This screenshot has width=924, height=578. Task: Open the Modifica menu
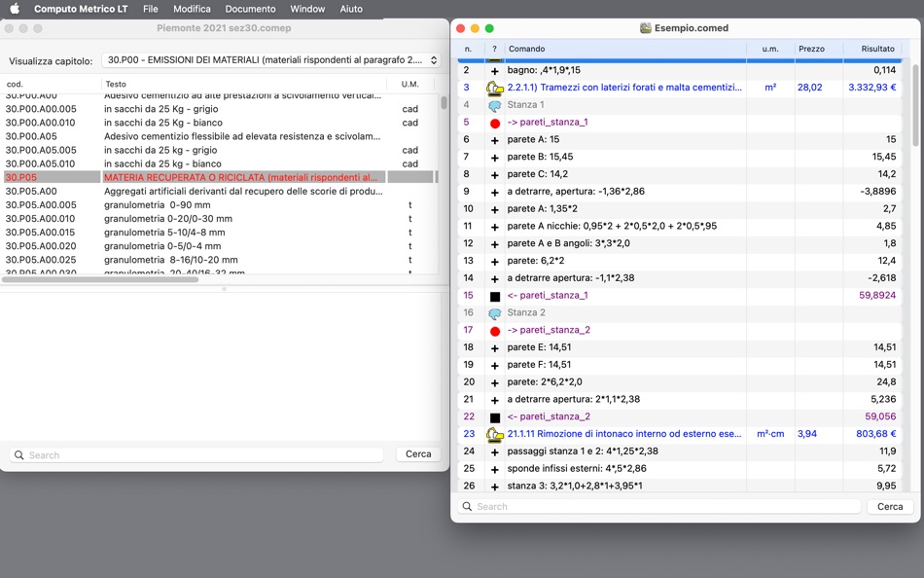[192, 8]
